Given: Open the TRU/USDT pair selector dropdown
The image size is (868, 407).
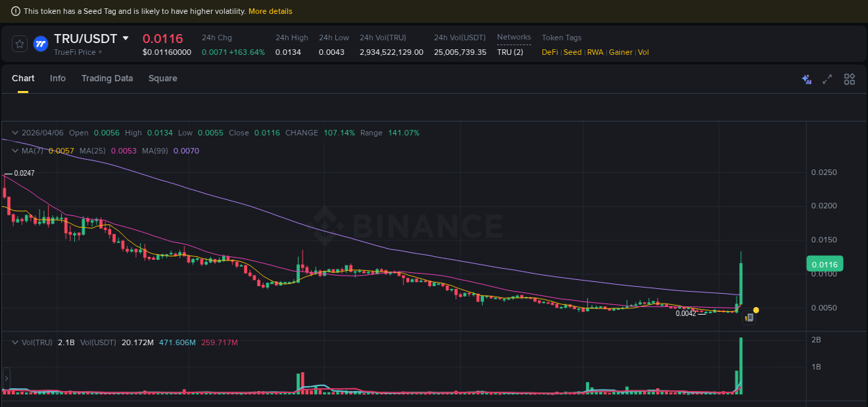Looking at the screenshot, I should point(126,38).
